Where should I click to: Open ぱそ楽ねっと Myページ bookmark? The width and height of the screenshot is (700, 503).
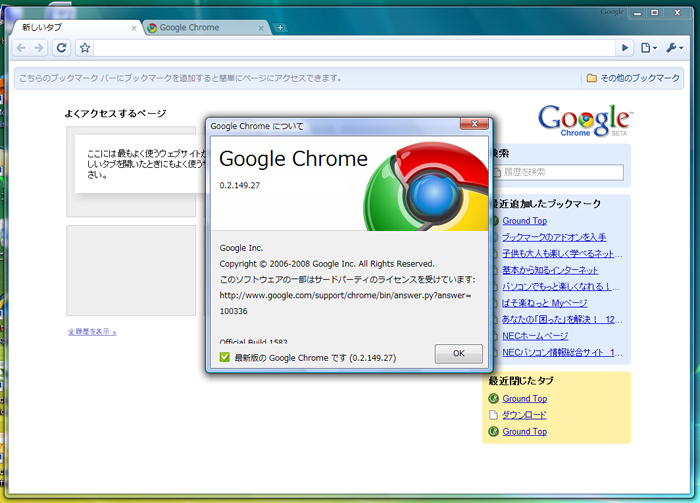pyautogui.click(x=545, y=303)
